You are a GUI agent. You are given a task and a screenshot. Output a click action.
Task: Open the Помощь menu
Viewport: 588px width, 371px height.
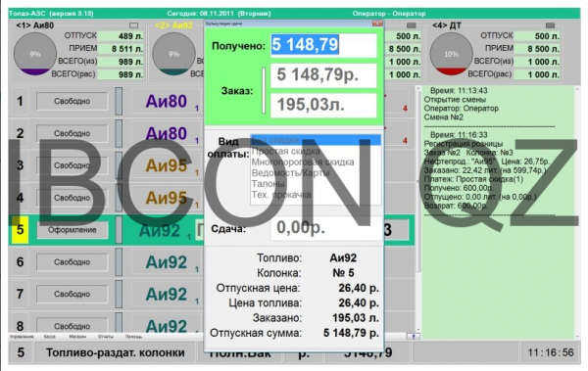pos(133,337)
